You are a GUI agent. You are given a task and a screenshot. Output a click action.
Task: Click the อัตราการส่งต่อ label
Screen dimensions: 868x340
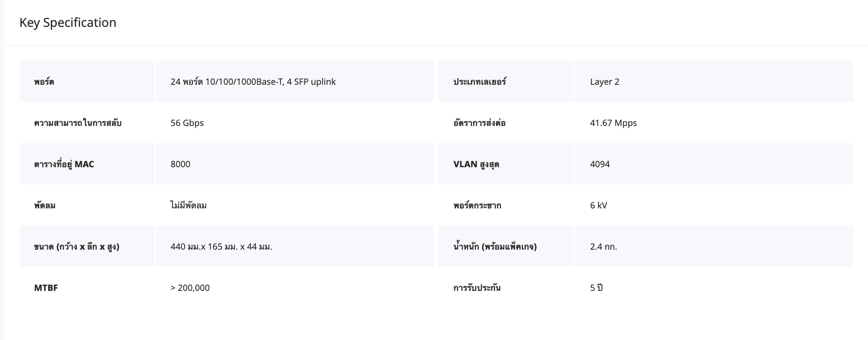[x=479, y=123]
